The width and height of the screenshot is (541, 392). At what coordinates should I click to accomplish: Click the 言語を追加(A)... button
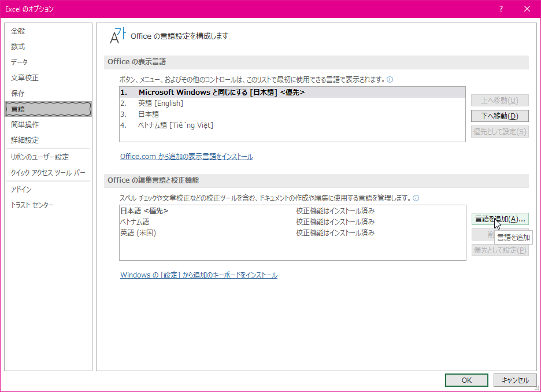(x=500, y=219)
